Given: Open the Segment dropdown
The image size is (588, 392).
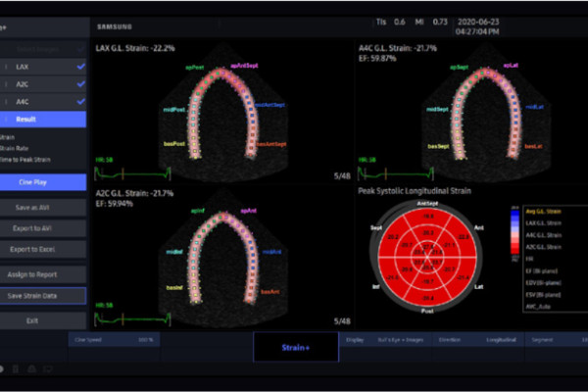Looking at the screenshot, I should (x=549, y=342).
